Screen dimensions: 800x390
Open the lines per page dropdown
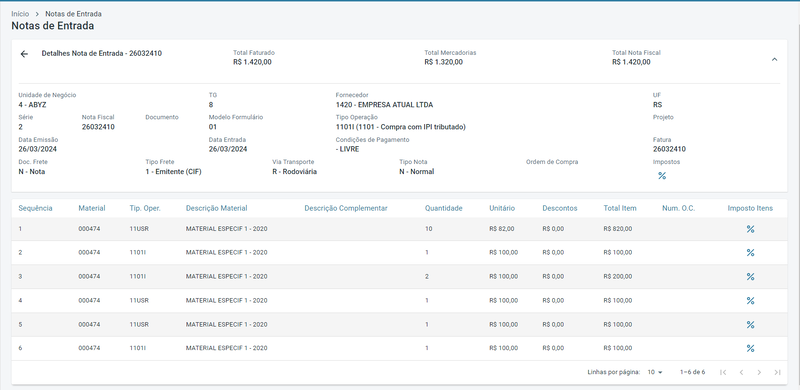[x=655, y=372]
